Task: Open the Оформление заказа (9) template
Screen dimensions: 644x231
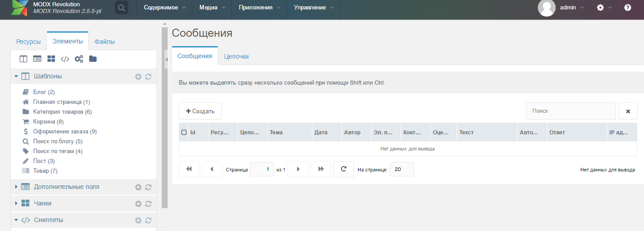Action: pyautogui.click(x=65, y=132)
